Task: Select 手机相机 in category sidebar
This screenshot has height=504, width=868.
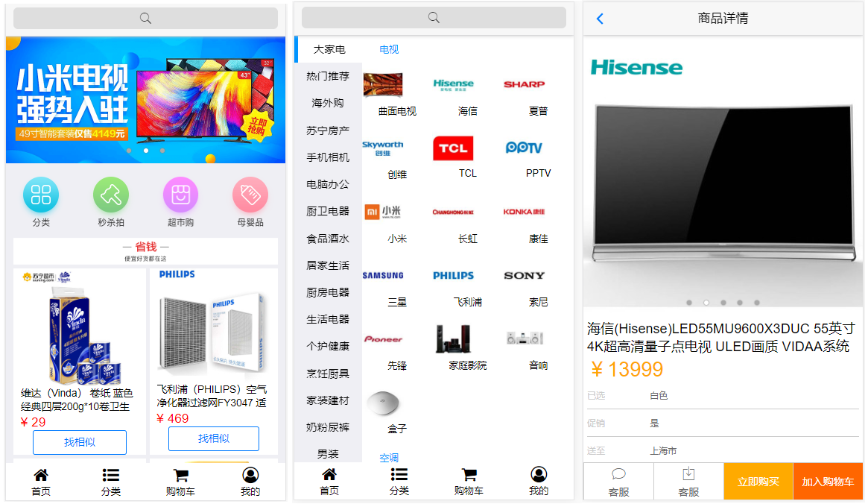Action: (x=328, y=157)
